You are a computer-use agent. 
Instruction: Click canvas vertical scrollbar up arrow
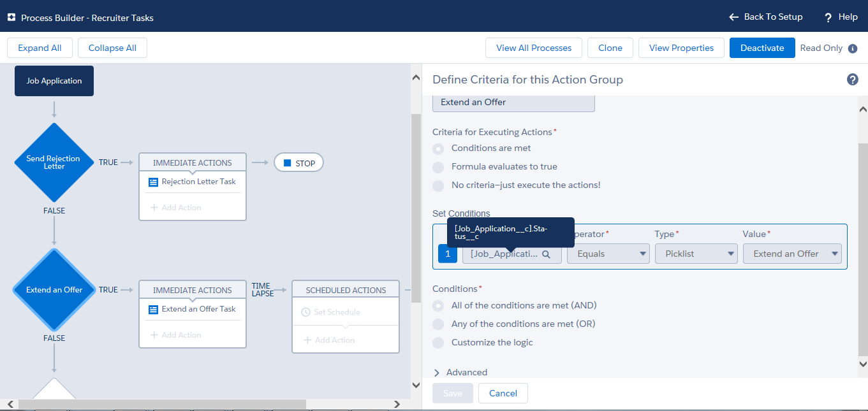(x=416, y=78)
